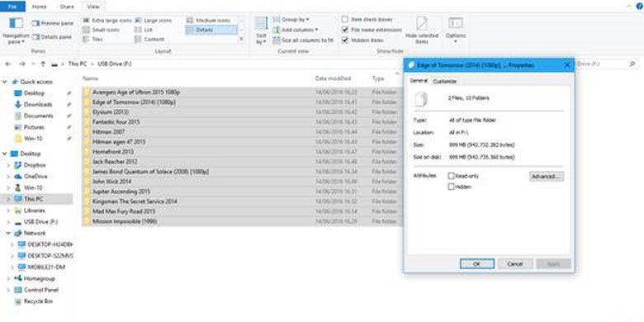Switch layout to Tiles view
Viewport: 644px width, 322px height.
click(93, 40)
